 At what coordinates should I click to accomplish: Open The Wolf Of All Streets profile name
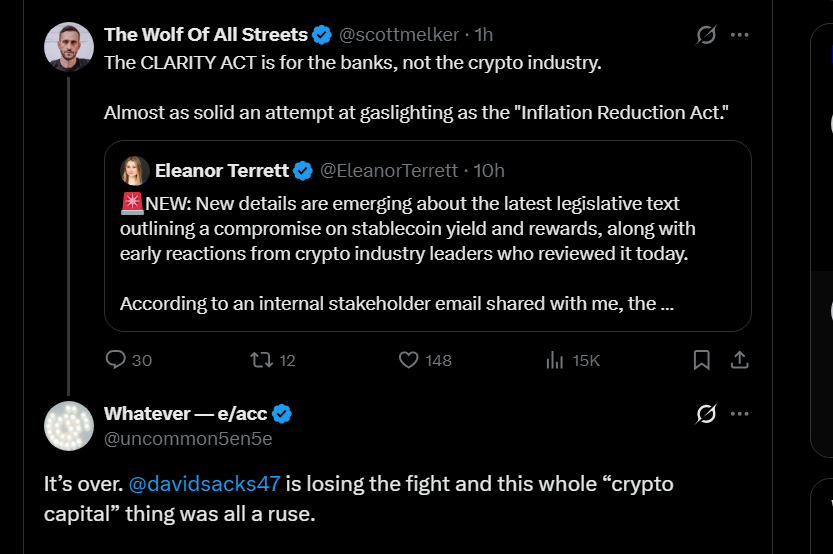pyautogui.click(x=205, y=35)
